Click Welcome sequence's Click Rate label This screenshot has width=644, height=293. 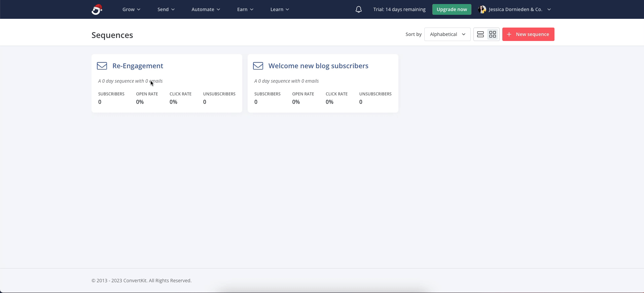[x=337, y=94]
